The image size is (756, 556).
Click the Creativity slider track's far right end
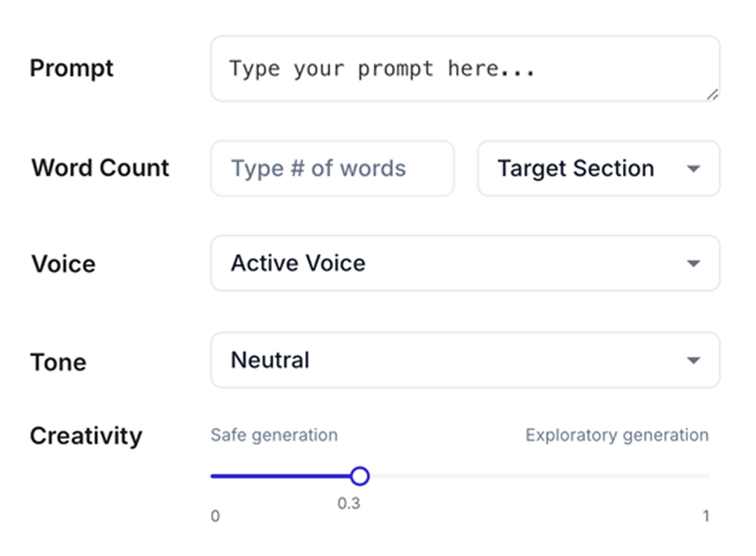coord(707,477)
